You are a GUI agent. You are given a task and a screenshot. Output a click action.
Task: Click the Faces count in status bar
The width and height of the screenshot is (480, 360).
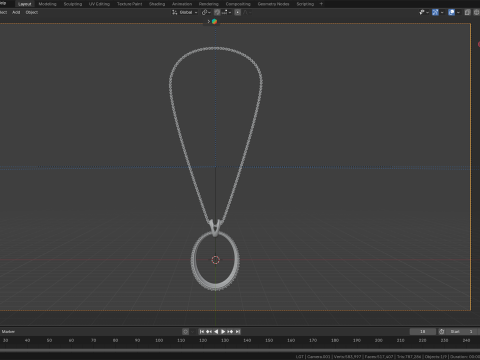(379, 357)
